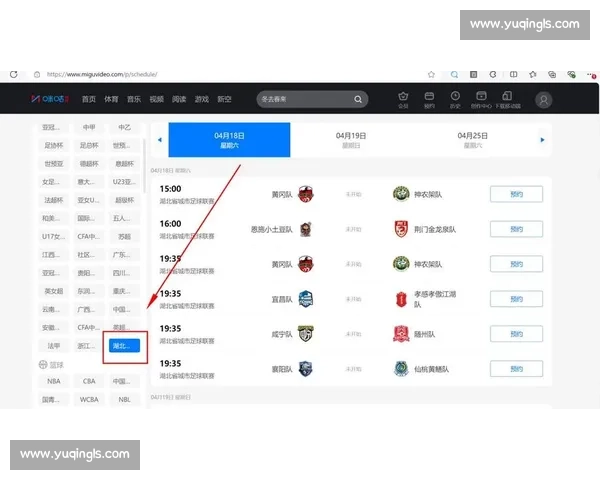This screenshot has height=480, width=600.
Task: Click the 篮球 basketball section icon
Action: [x=43, y=365]
